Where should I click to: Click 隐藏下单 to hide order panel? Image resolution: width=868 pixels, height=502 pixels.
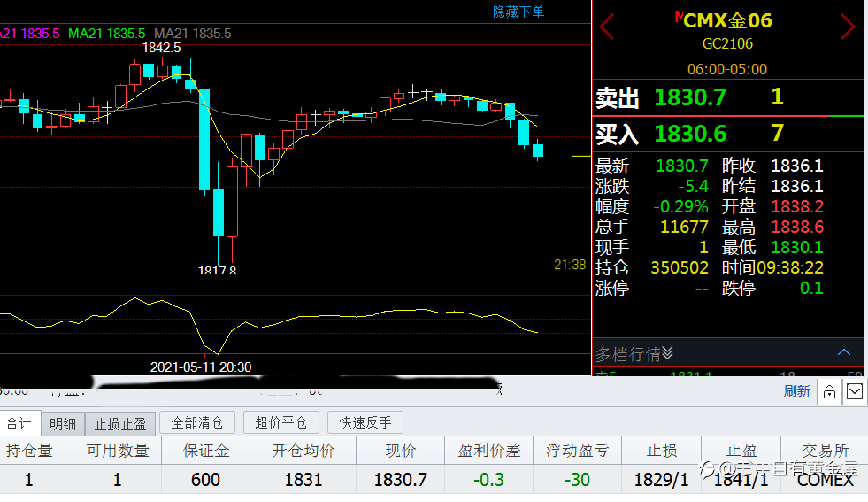[518, 12]
